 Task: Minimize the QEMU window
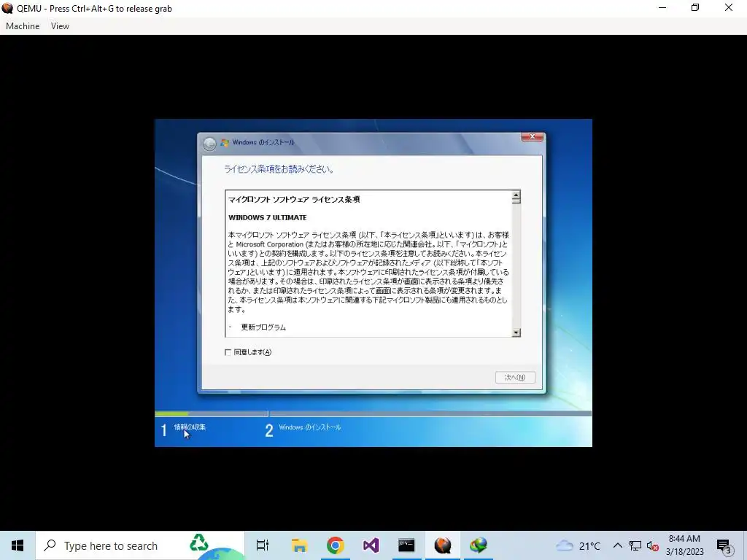[662, 8]
